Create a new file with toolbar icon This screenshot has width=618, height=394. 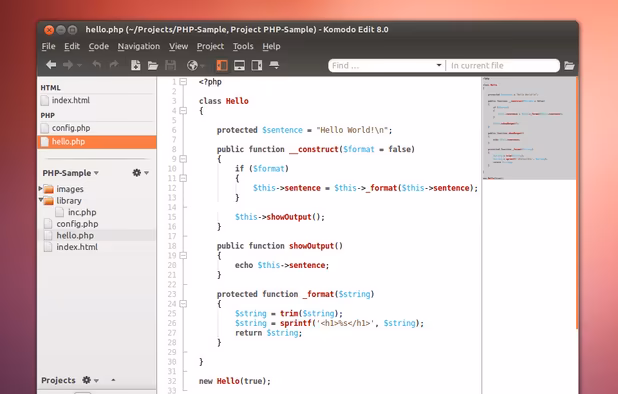(136, 65)
